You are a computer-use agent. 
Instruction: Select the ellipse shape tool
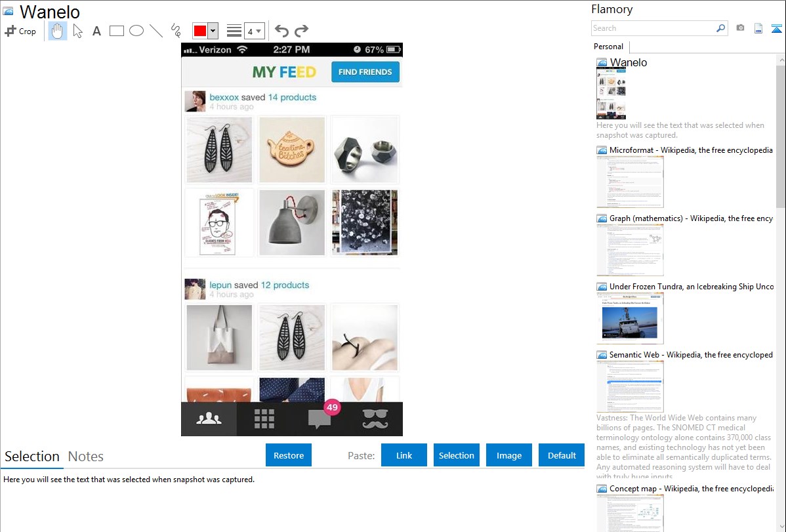click(136, 31)
